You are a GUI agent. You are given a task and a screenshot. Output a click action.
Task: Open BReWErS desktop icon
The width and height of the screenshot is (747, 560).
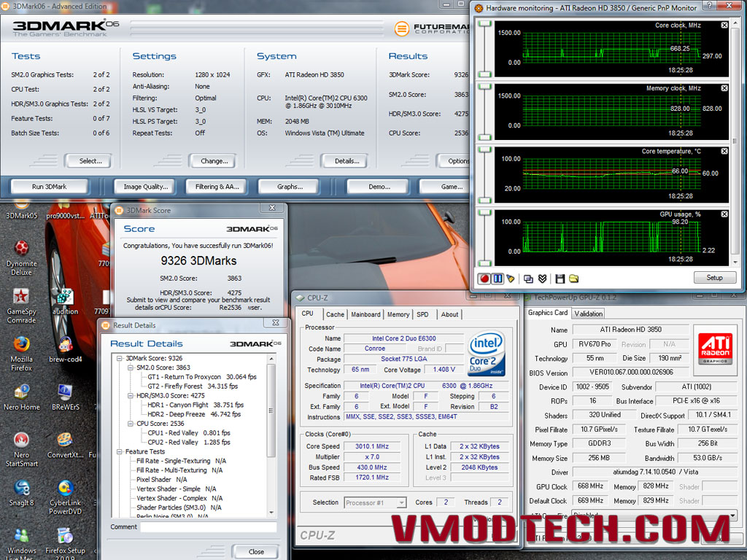(x=65, y=397)
